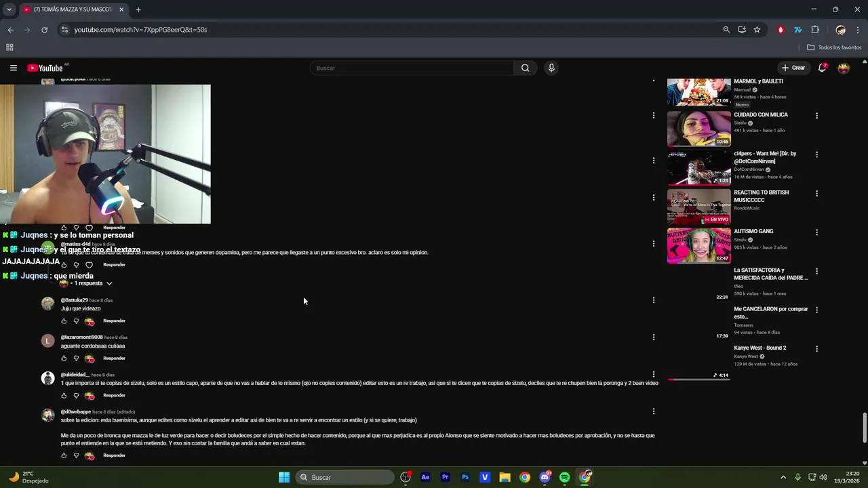Dislike the comment by @lazaromonti9008
The image size is (868, 488).
[76, 359]
